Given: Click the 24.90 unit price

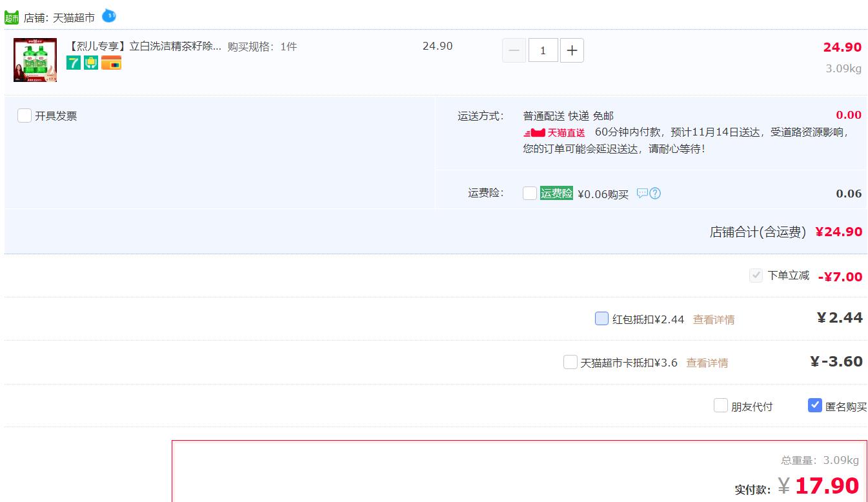Looking at the screenshot, I should click(x=438, y=46).
